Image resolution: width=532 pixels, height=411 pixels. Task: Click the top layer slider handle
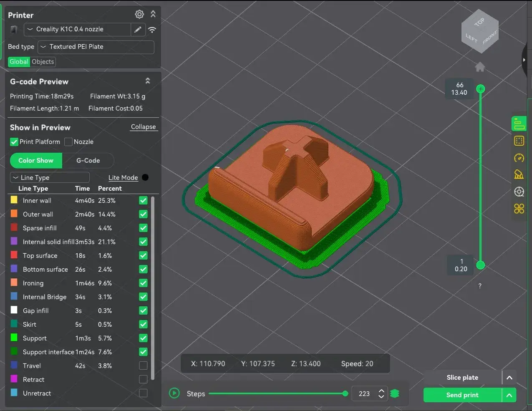point(481,89)
